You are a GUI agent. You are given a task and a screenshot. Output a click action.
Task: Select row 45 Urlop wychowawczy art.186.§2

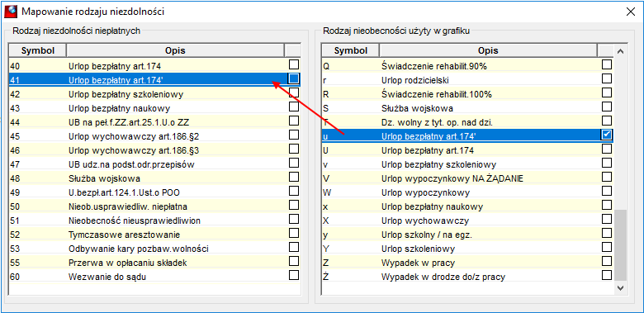(155, 135)
